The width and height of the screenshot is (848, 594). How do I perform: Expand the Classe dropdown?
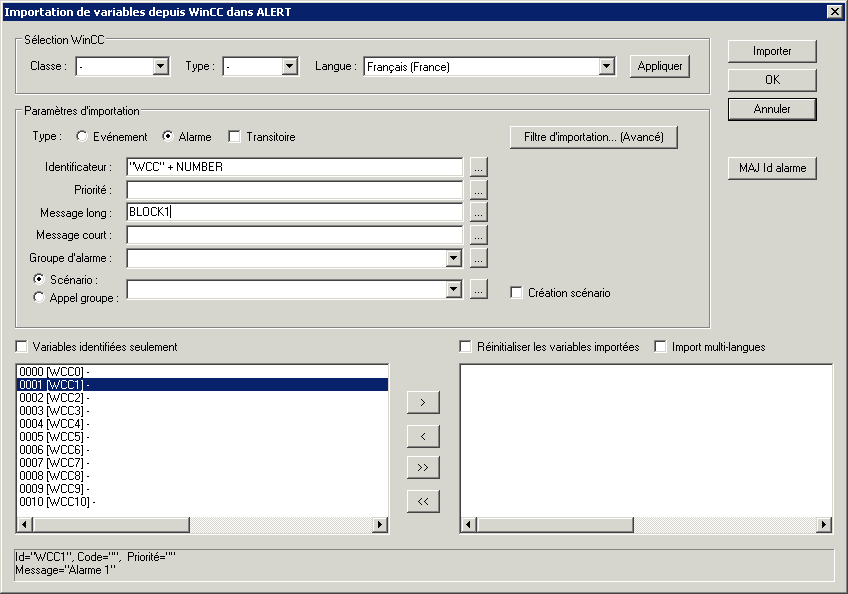[x=160, y=67]
